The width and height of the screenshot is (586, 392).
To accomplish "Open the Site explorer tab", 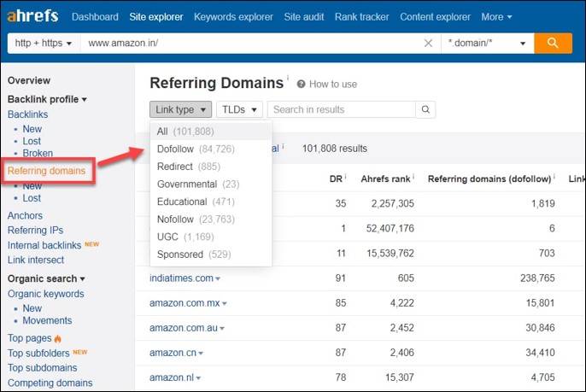I will [x=156, y=17].
